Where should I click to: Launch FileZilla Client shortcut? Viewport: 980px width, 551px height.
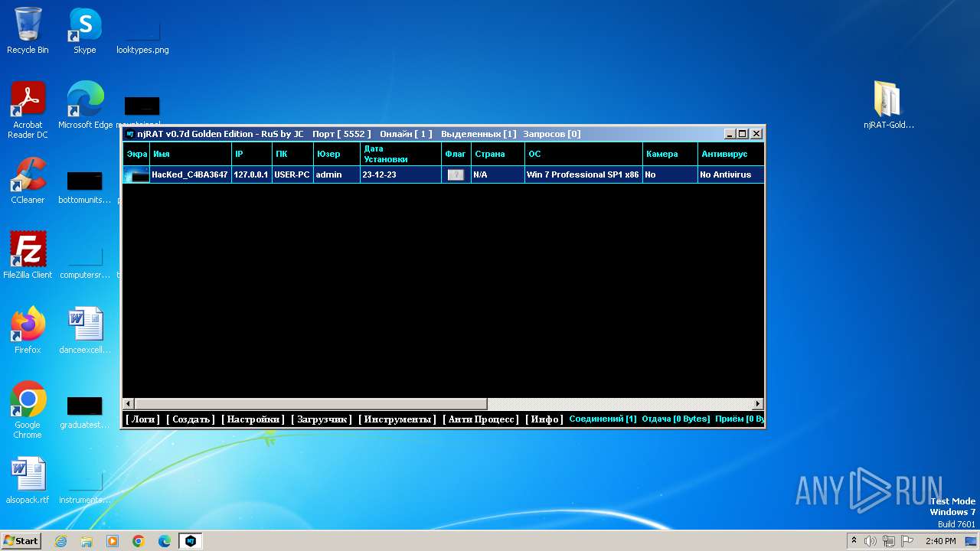click(x=28, y=255)
